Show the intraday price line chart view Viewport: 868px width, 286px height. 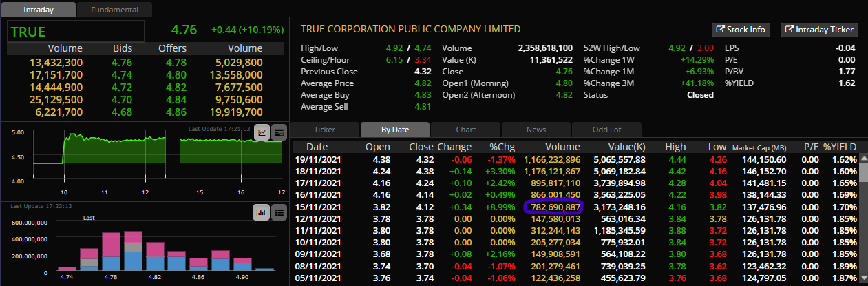pos(262,132)
